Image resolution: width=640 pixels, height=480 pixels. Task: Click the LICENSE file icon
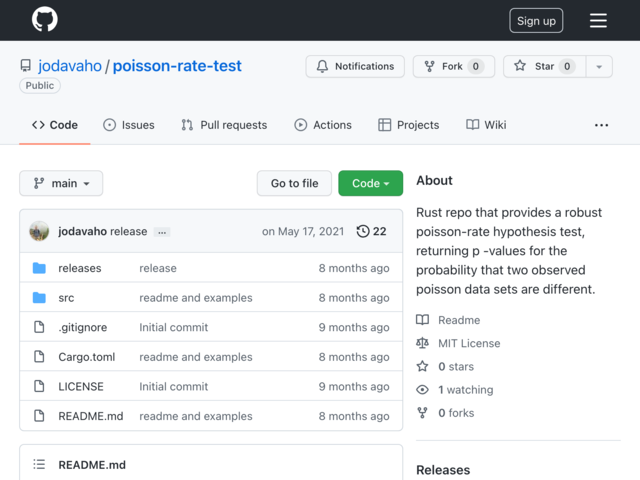pyautogui.click(x=39, y=386)
